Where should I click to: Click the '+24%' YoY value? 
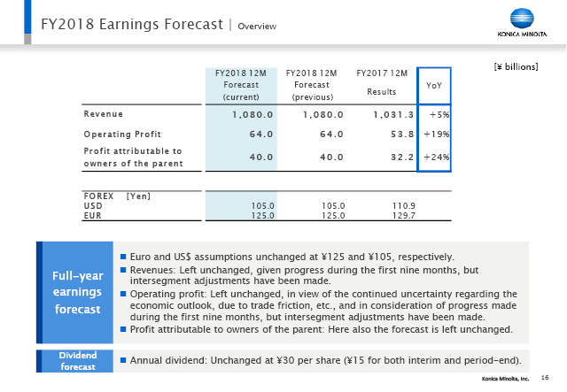[x=437, y=158]
